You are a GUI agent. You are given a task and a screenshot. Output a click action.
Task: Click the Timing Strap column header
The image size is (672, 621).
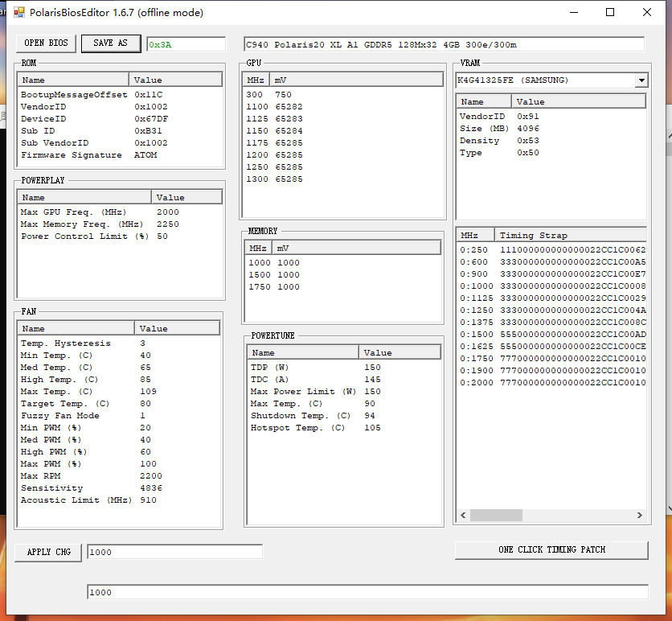(x=571, y=235)
